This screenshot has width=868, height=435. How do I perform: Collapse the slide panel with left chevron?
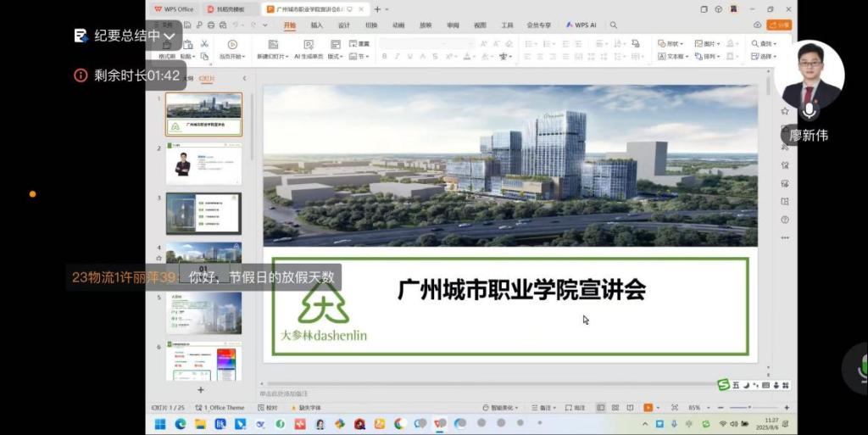tap(244, 79)
